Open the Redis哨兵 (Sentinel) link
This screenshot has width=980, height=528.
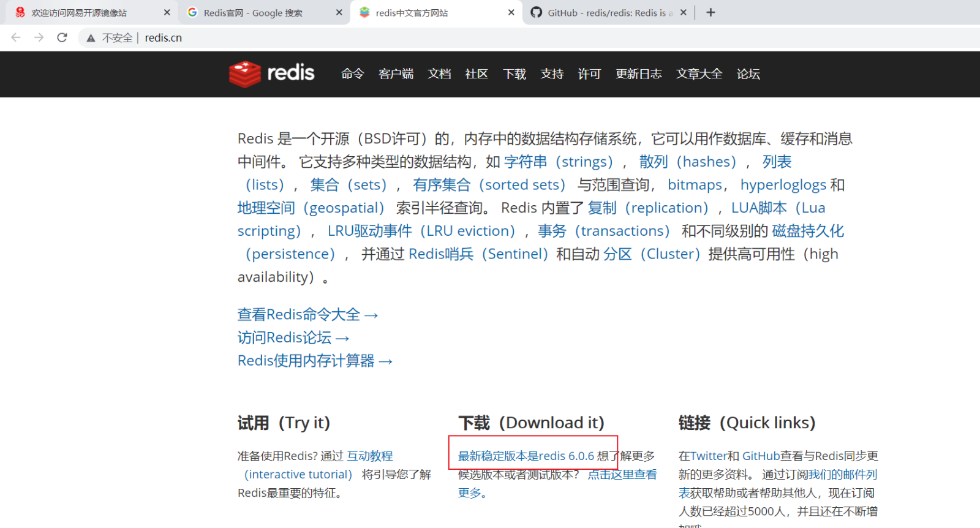[478, 254]
